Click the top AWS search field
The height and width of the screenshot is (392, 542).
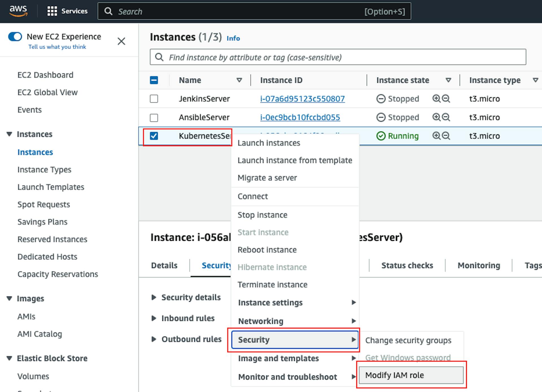point(254,11)
